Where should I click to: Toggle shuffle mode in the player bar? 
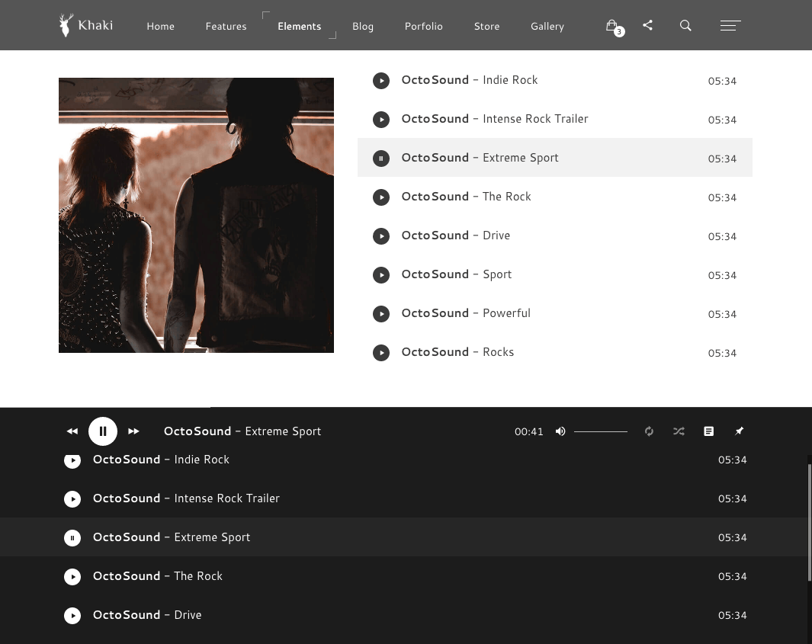[x=679, y=431]
